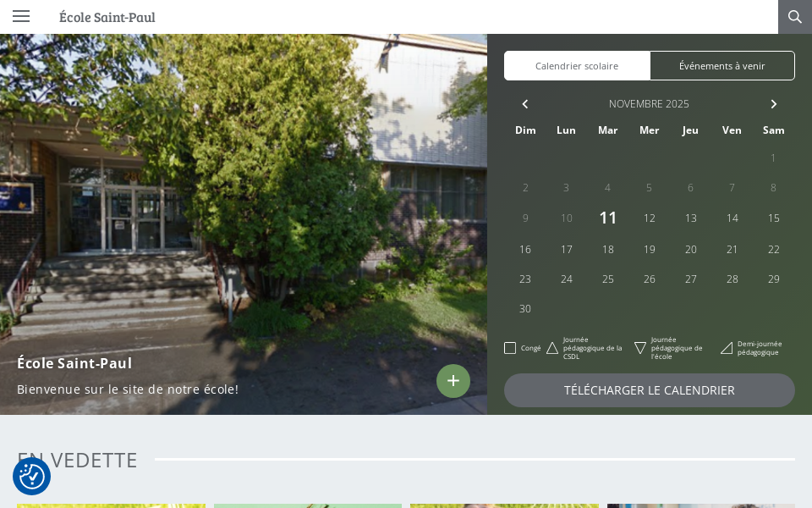Click the inverted triangle school pedagogical icon
Screen dimensions: 812x508
click(x=640, y=348)
